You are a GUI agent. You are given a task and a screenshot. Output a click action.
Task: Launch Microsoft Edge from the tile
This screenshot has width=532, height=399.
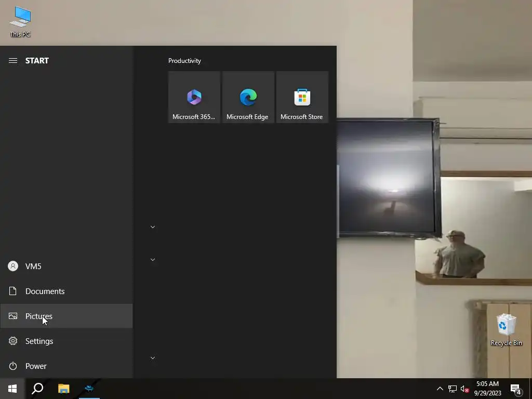coord(248,97)
